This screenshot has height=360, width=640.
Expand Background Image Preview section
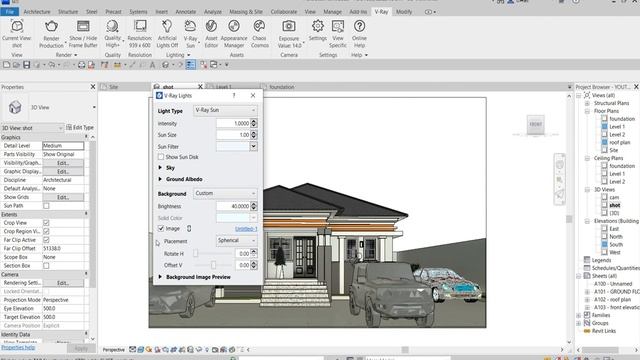tap(160, 277)
